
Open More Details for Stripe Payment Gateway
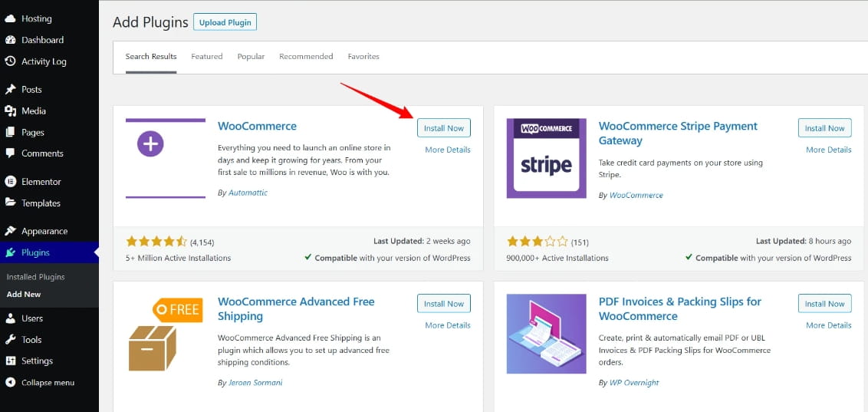click(829, 150)
